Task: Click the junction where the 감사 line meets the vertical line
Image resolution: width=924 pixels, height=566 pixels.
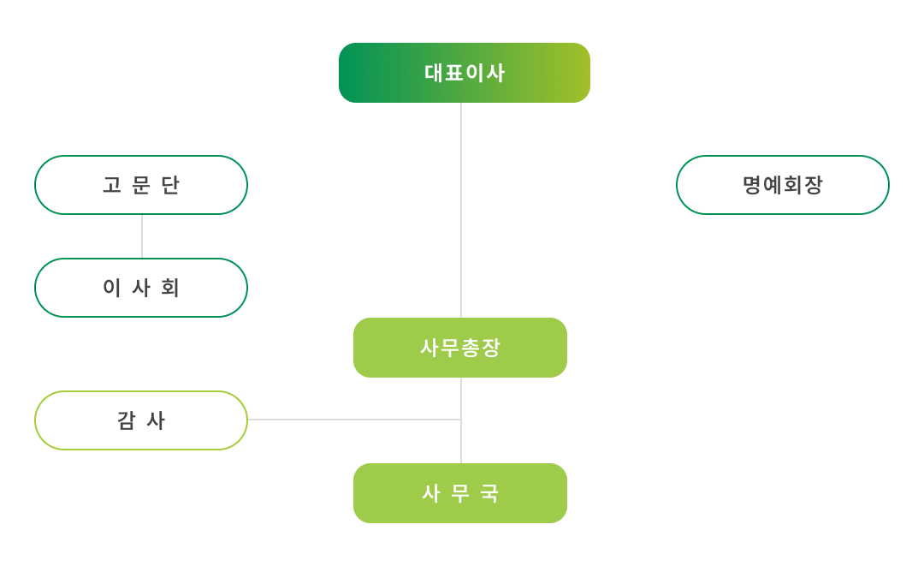Action: click(x=461, y=420)
